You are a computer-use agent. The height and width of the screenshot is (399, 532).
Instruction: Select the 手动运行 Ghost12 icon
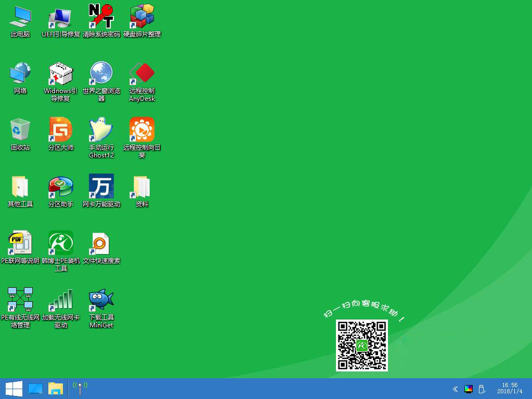tap(101, 130)
